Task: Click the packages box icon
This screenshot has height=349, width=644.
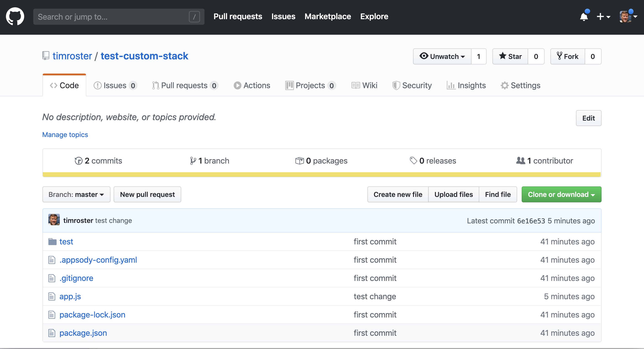Action: 299,161
